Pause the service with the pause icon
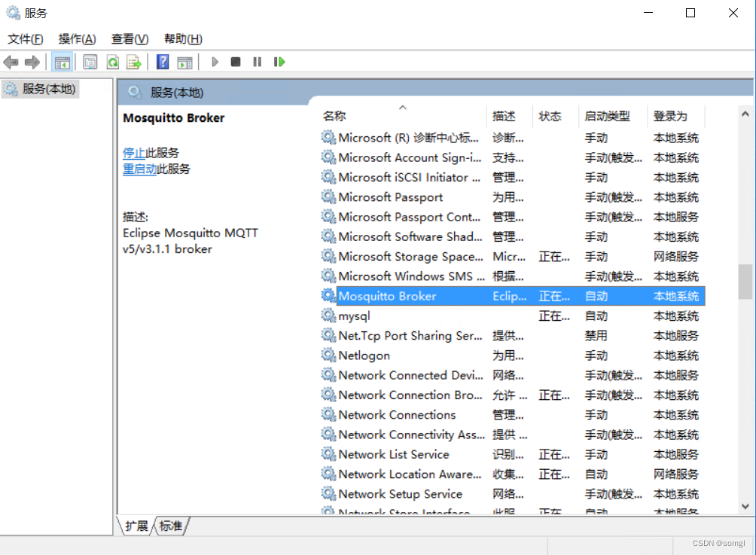Image resolution: width=756 pixels, height=555 pixels. click(257, 62)
